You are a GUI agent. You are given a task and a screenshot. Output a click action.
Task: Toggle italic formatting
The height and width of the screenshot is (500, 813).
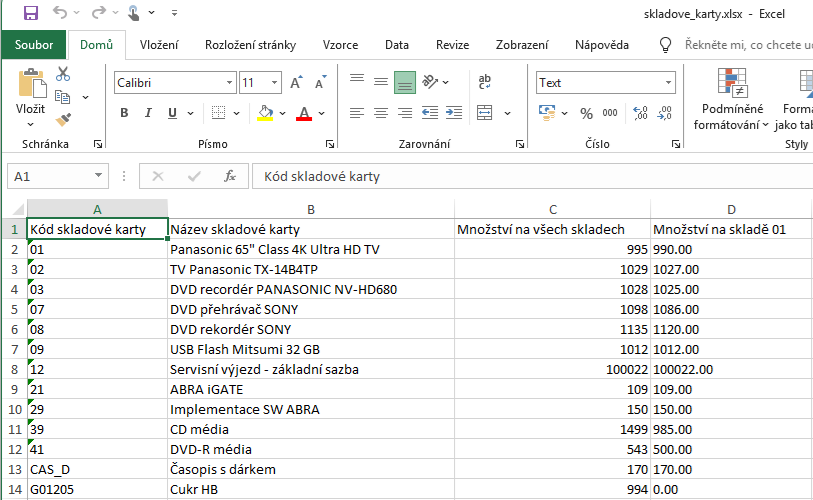[x=148, y=113]
